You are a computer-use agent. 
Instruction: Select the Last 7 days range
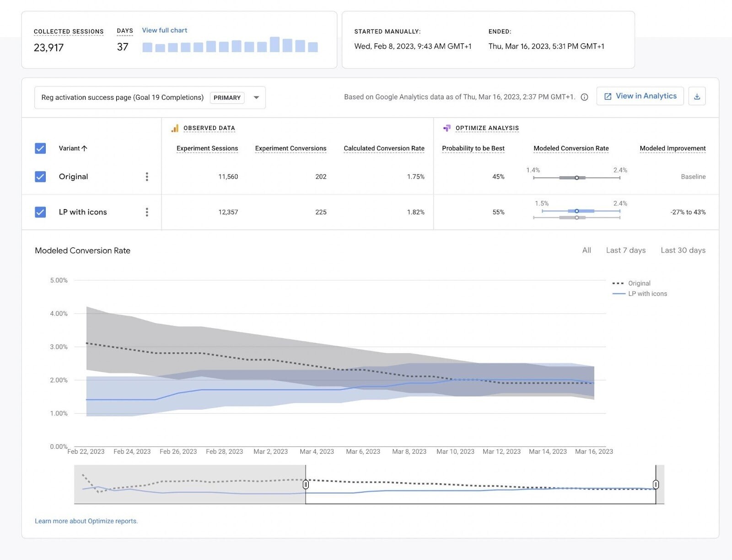[x=625, y=250]
